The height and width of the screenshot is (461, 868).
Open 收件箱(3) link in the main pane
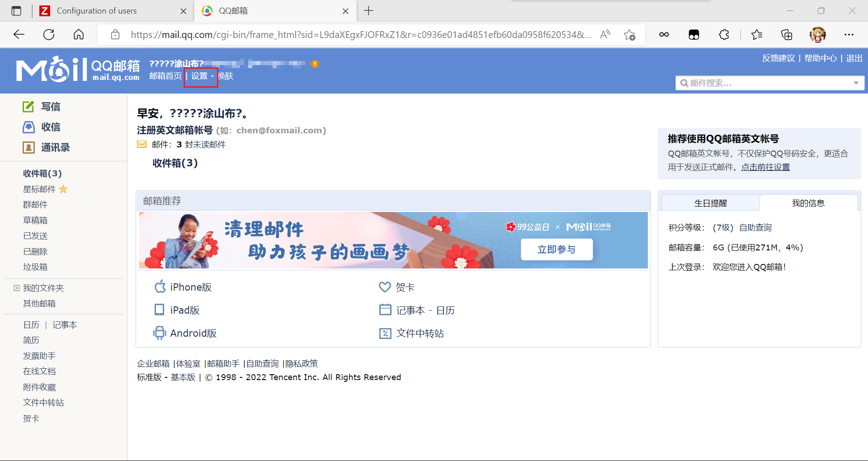pyautogui.click(x=175, y=163)
